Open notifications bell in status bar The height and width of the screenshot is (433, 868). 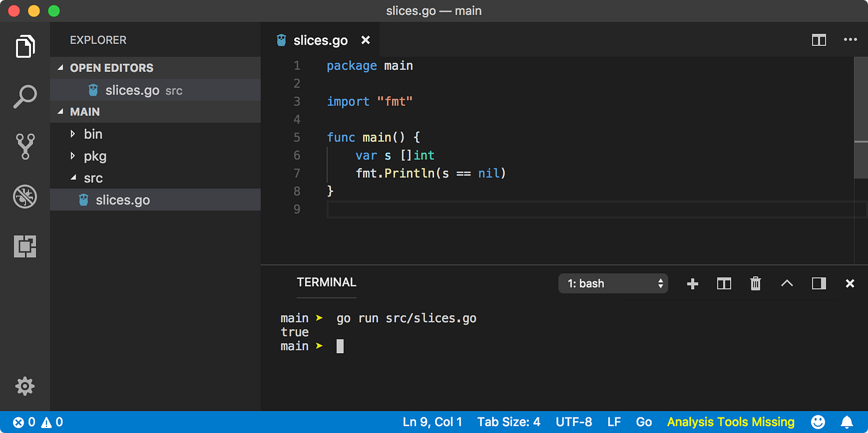coord(846,422)
